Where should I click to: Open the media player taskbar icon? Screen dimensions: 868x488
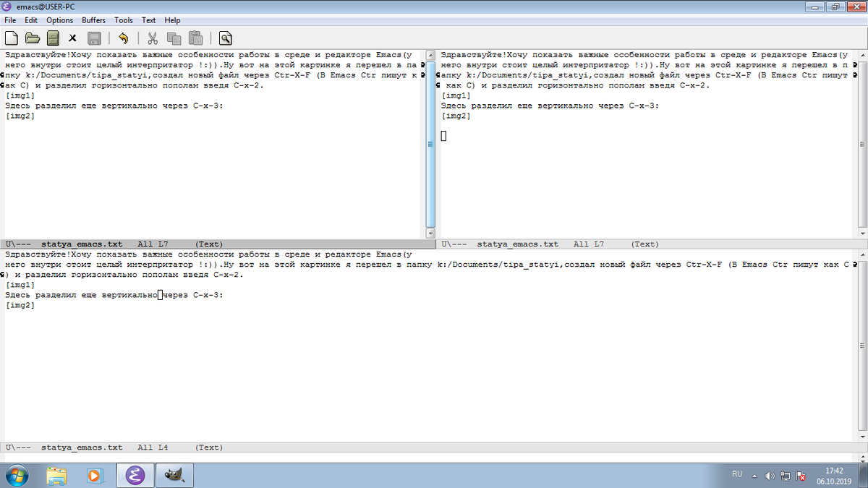point(94,475)
